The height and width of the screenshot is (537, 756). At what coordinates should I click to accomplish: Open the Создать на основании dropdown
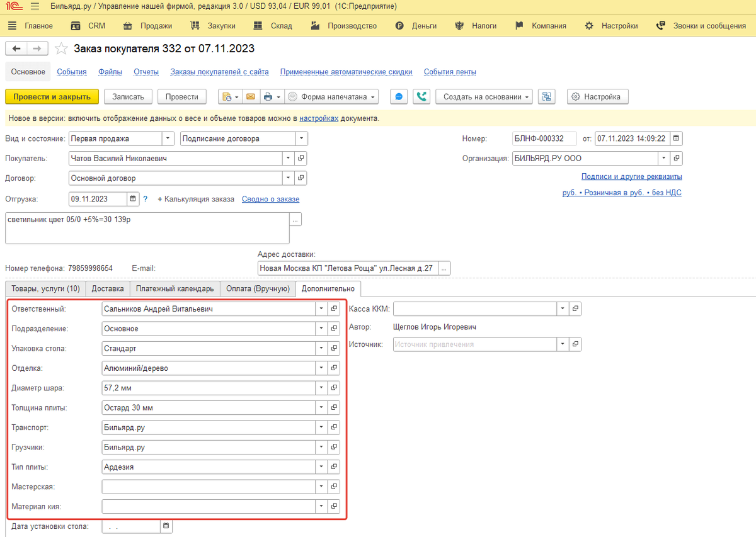coord(484,97)
